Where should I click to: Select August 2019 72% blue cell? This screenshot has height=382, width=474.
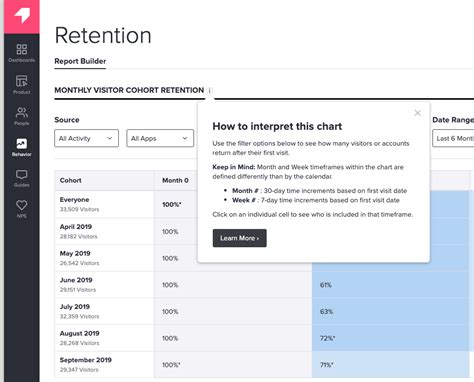[x=390, y=338]
